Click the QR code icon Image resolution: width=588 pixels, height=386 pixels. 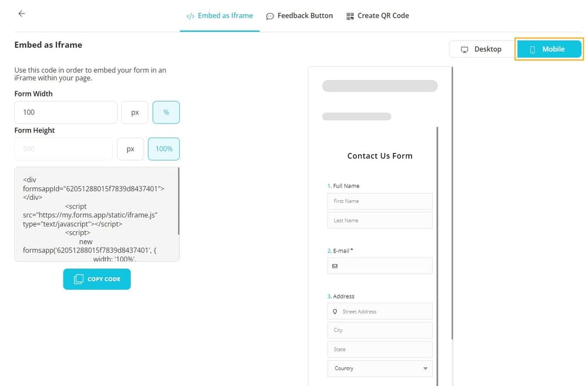pyautogui.click(x=350, y=16)
